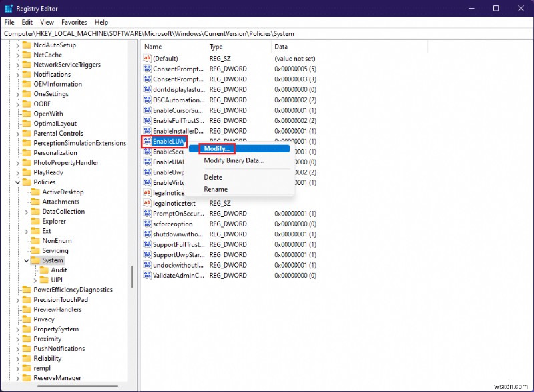Choose Modify... from context menu
This screenshot has height=392, width=534.
click(239, 148)
